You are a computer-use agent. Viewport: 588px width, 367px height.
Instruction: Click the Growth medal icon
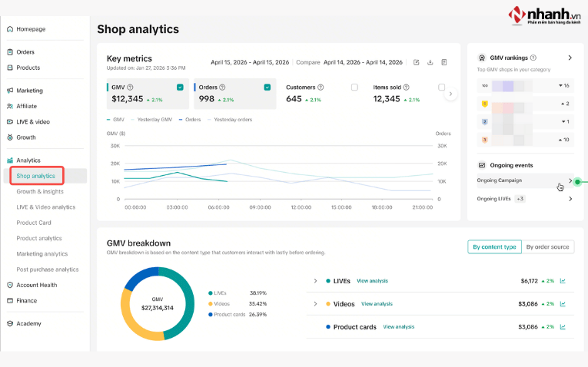tap(10, 137)
